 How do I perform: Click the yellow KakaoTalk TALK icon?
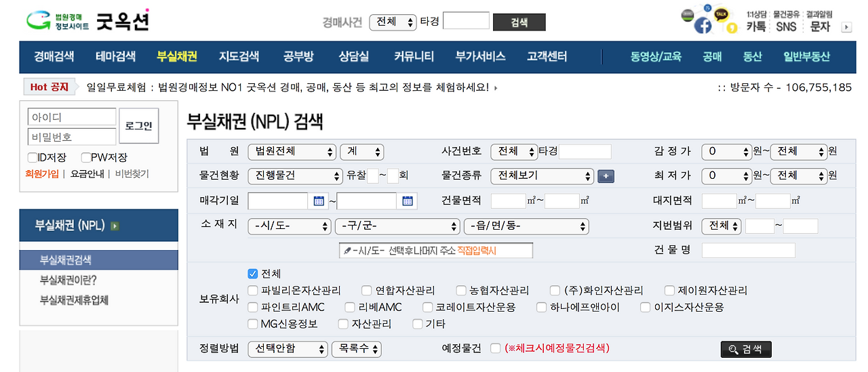click(x=722, y=13)
